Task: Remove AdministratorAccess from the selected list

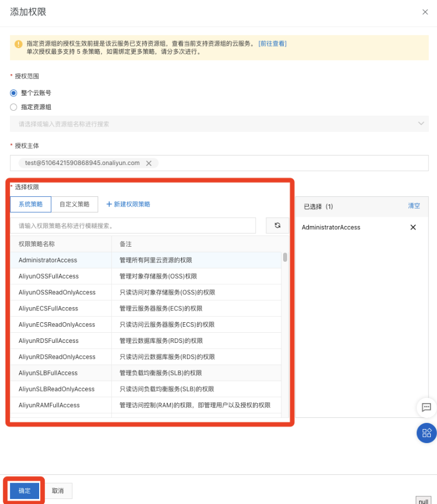Action: [x=413, y=228]
